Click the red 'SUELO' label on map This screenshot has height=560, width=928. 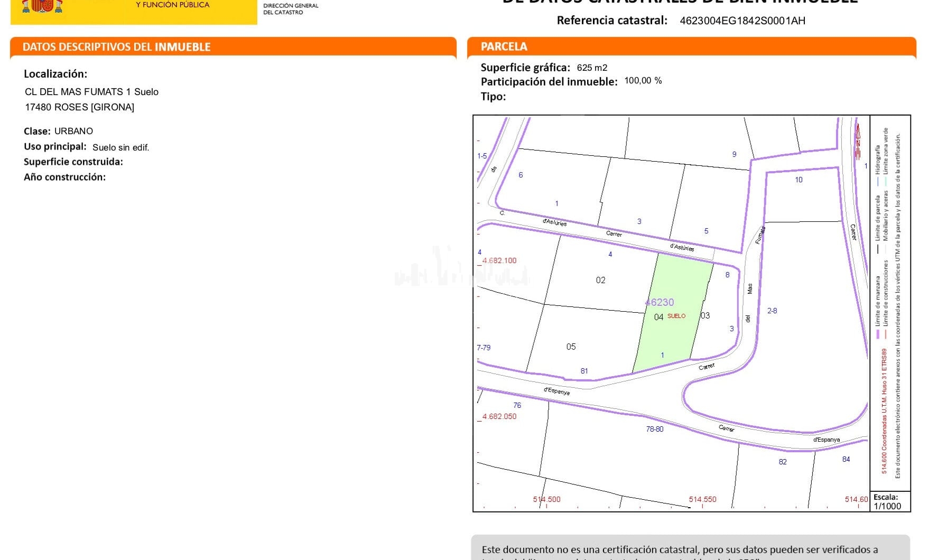coord(676,316)
